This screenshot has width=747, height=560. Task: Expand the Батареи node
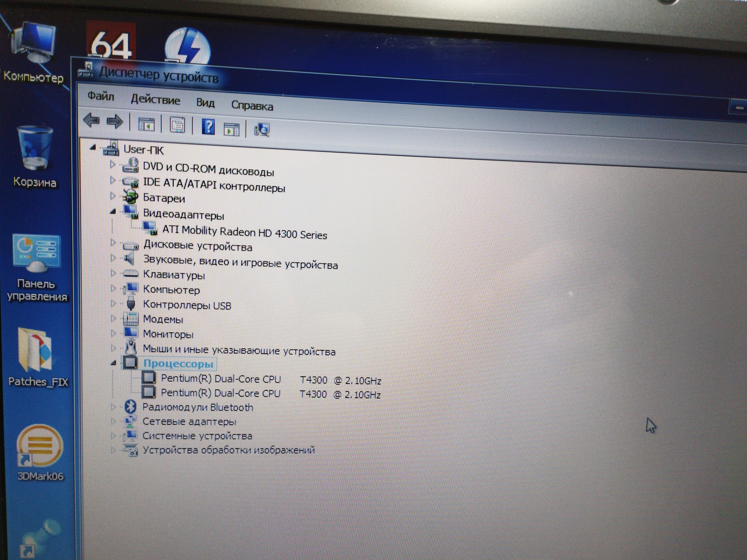point(113,196)
